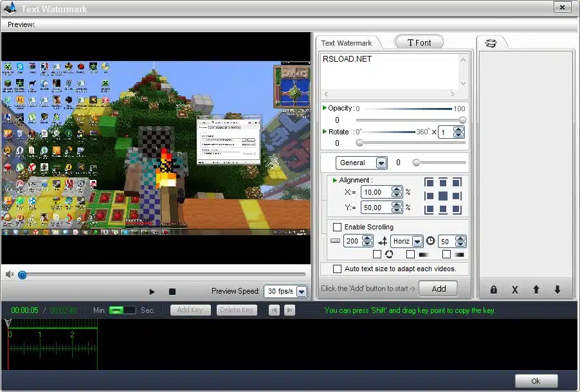This screenshot has height=392, width=580.
Task: Confirm with the Ok button
Action: (x=536, y=381)
